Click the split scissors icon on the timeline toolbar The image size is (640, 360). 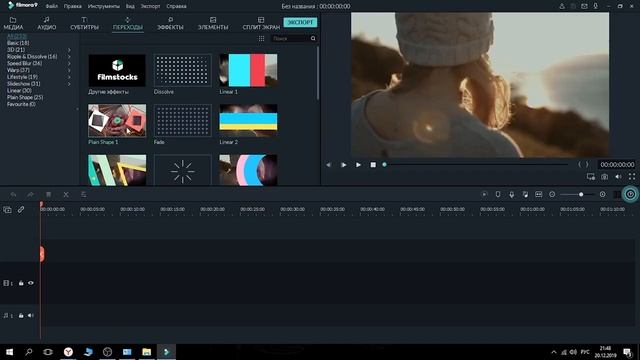(66, 195)
